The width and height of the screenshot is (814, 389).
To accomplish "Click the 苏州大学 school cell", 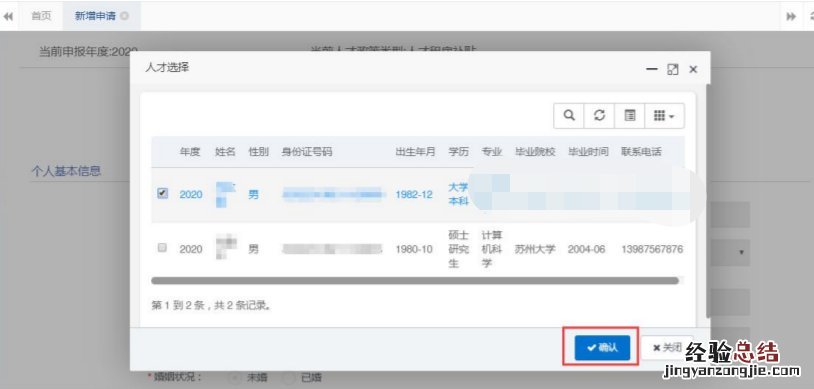I will coord(535,249).
